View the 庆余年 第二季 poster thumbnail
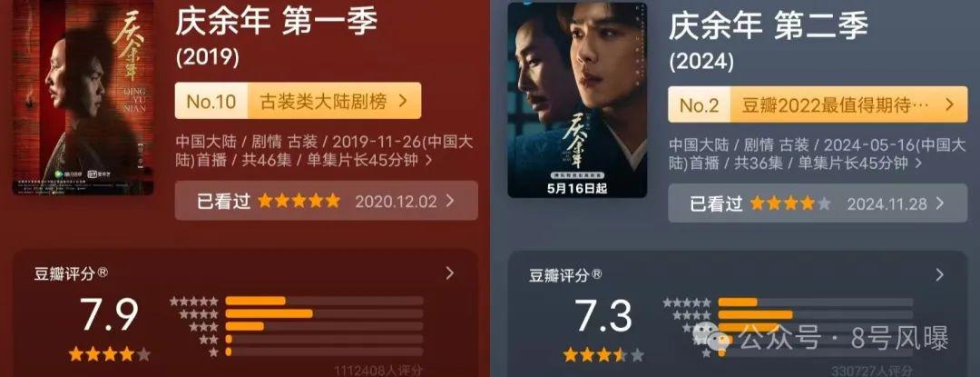 click(x=577, y=100)
